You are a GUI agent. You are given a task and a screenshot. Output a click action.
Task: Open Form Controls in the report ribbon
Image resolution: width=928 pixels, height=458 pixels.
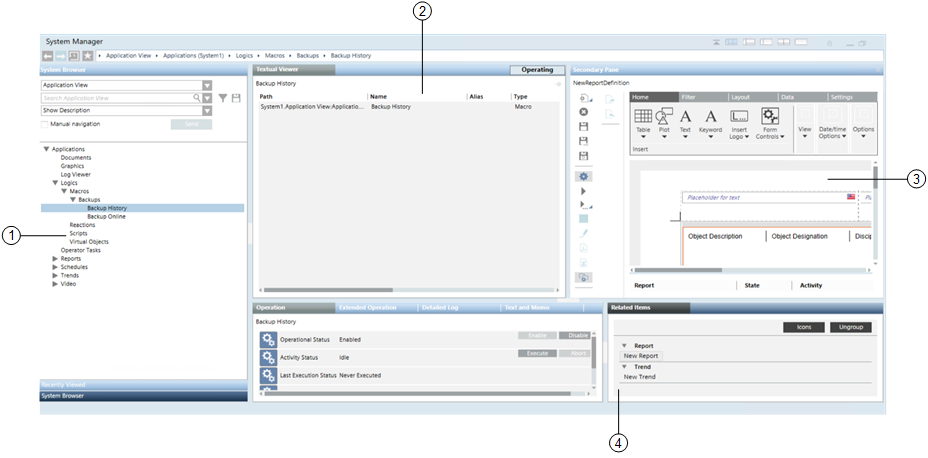click(x=770, y=122)
